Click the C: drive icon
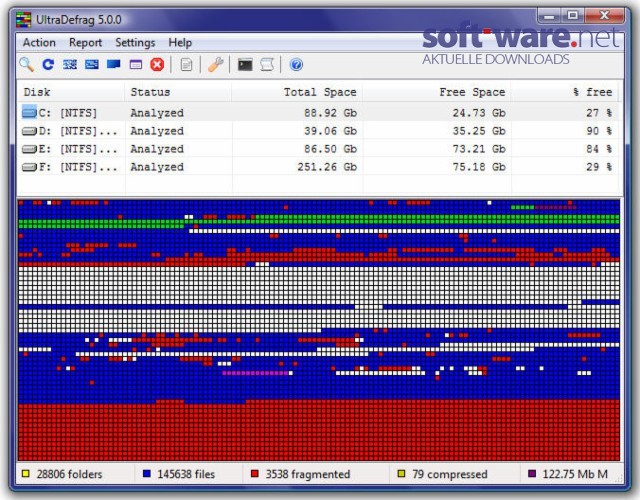 pyautogui.click(x=29, y=112)
